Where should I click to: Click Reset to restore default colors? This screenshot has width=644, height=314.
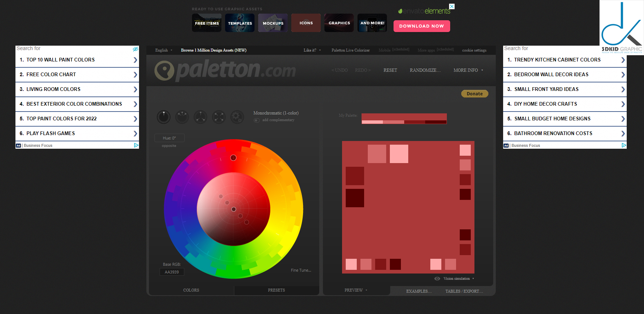390,70
